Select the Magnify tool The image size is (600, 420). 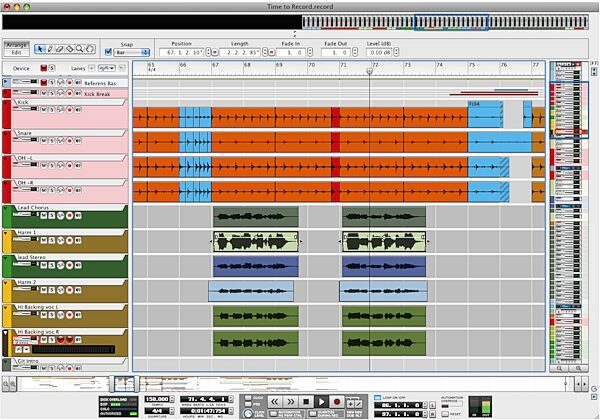[79, 49]
